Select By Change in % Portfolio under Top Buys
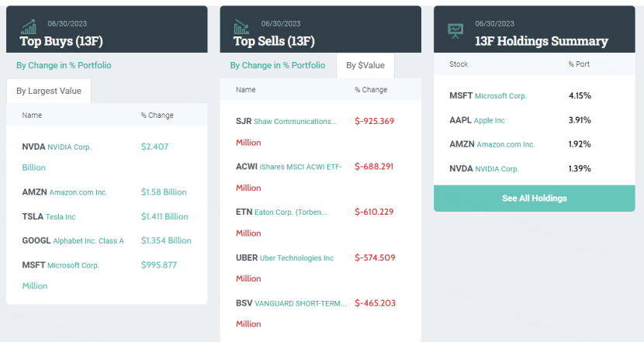The width and height of the screenshot is (644, 342). [64, 65]
